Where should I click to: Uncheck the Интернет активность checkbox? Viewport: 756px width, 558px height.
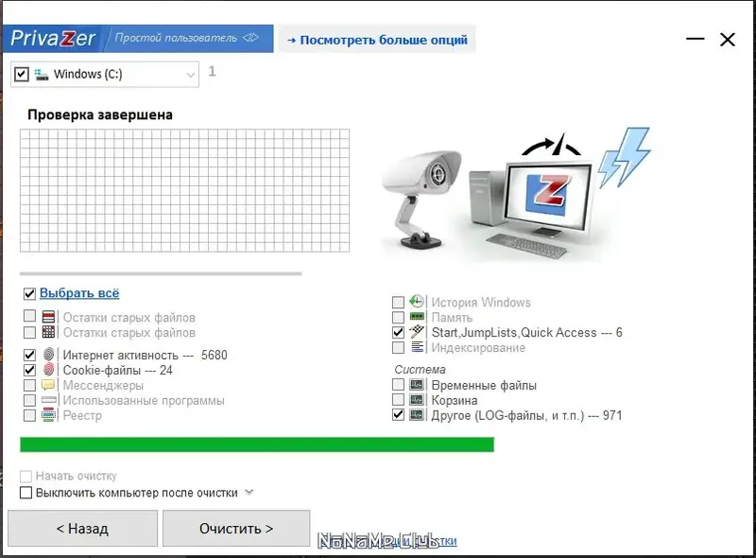(x=29, y=355)
